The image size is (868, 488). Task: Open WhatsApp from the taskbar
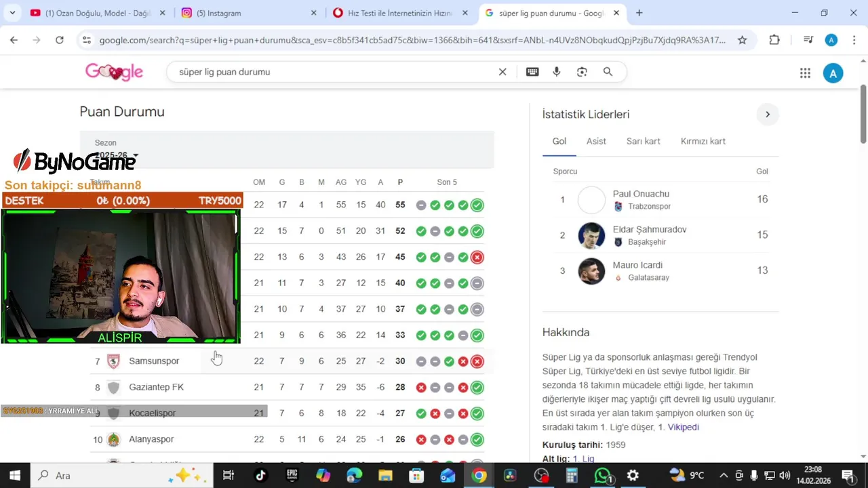click(x=602, y=475)
